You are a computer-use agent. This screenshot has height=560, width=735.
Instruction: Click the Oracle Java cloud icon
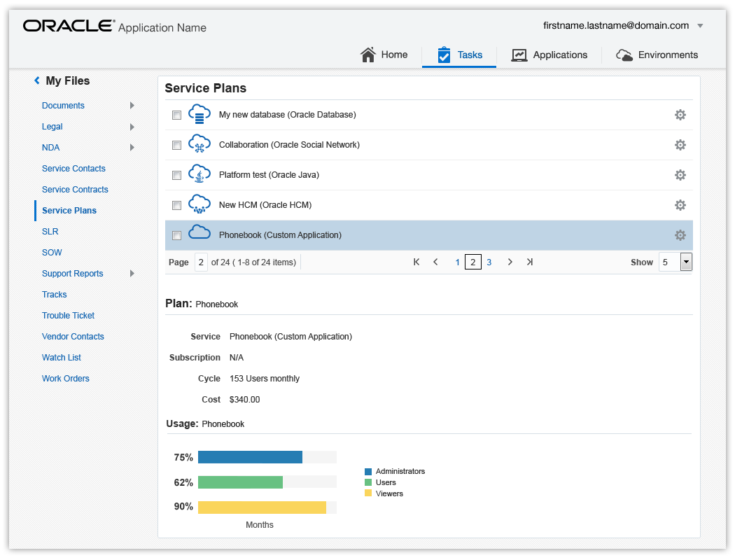(199, 174)
